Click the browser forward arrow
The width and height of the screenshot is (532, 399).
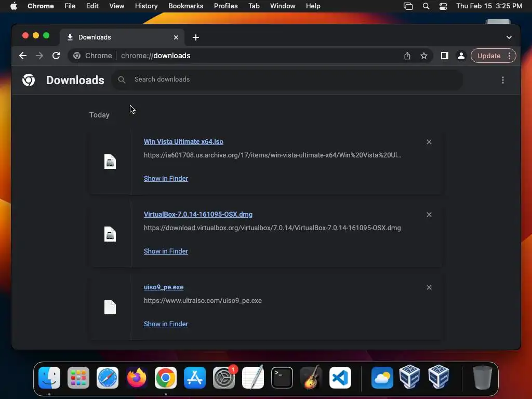39,56
